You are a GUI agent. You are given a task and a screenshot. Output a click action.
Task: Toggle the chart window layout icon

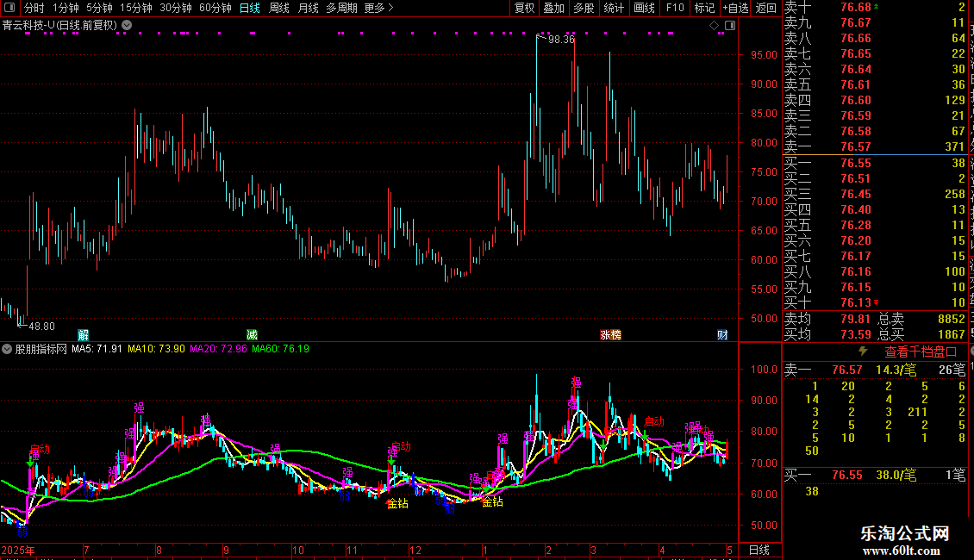(730, 26)
